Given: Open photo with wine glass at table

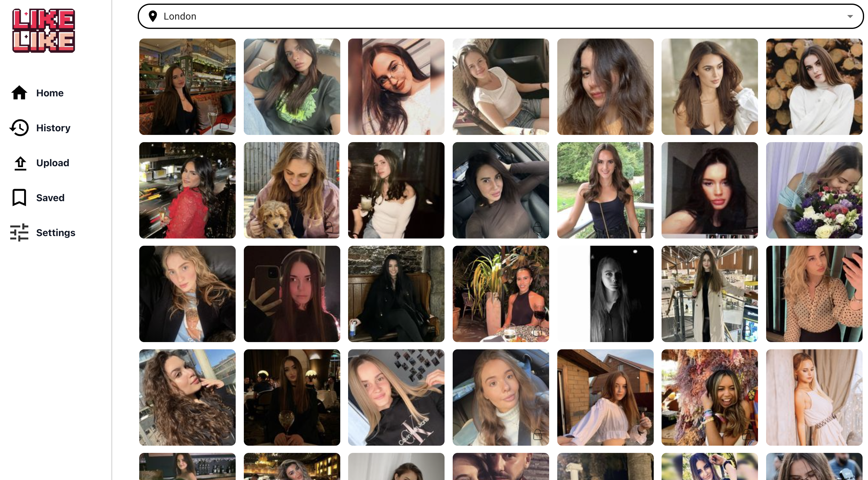Looking at the screenshot, I should click(500, 294).
